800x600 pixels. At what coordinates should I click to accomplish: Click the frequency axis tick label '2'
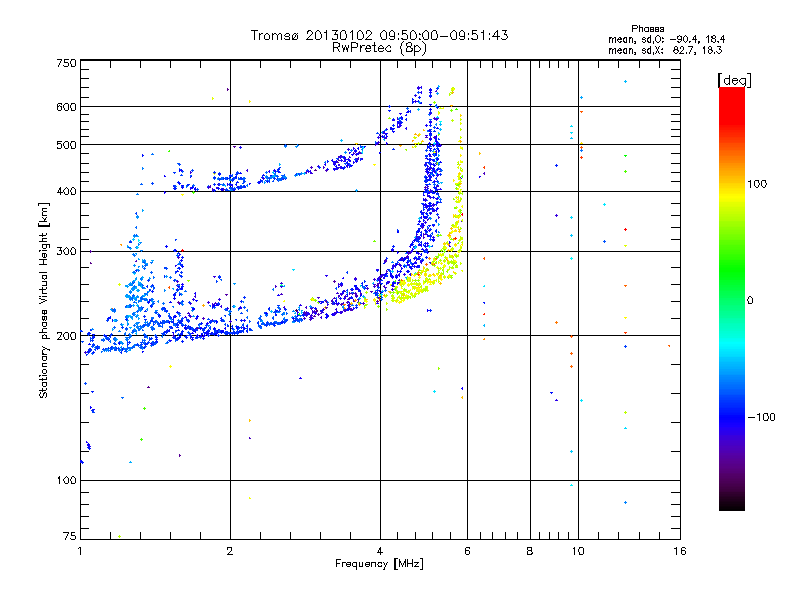(230, 551)
